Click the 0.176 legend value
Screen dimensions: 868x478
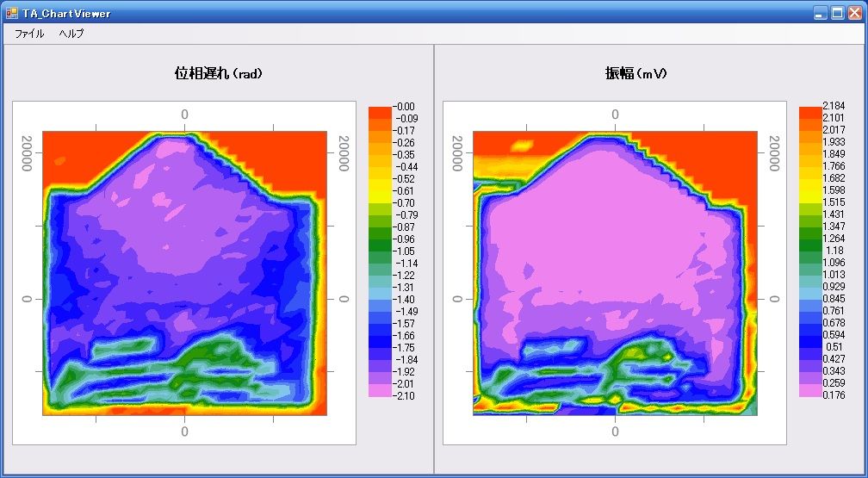pyautogui.click(x=834, y=395)
